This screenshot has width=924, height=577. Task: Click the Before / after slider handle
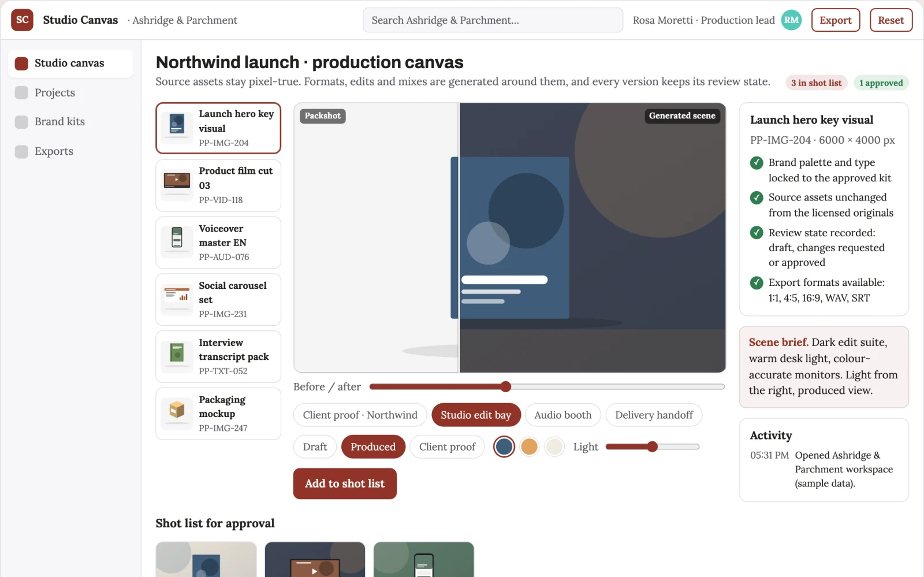pos(506,386)
